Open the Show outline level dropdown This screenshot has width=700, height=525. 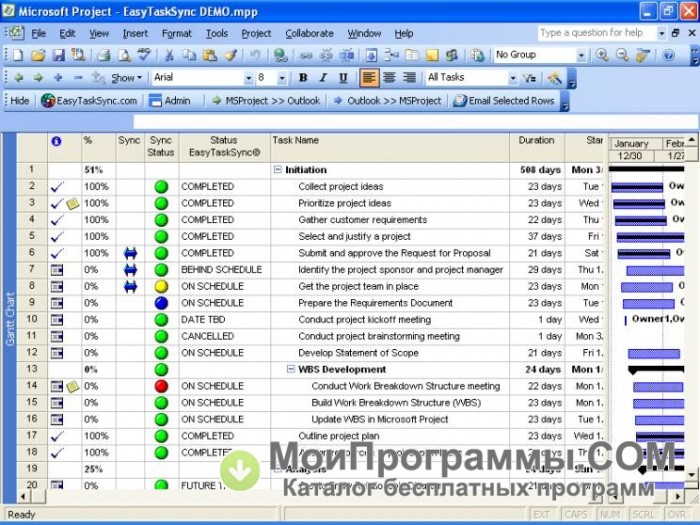coord(127,78)
